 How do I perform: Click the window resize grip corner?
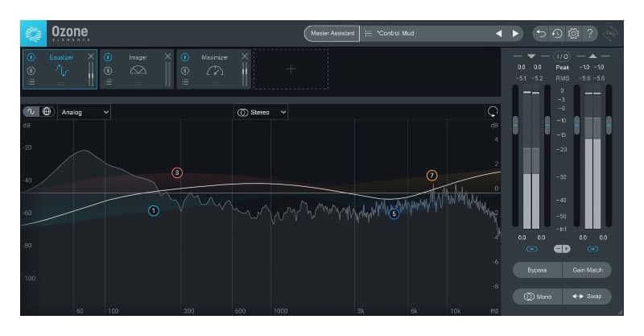(x=620, y=312)
